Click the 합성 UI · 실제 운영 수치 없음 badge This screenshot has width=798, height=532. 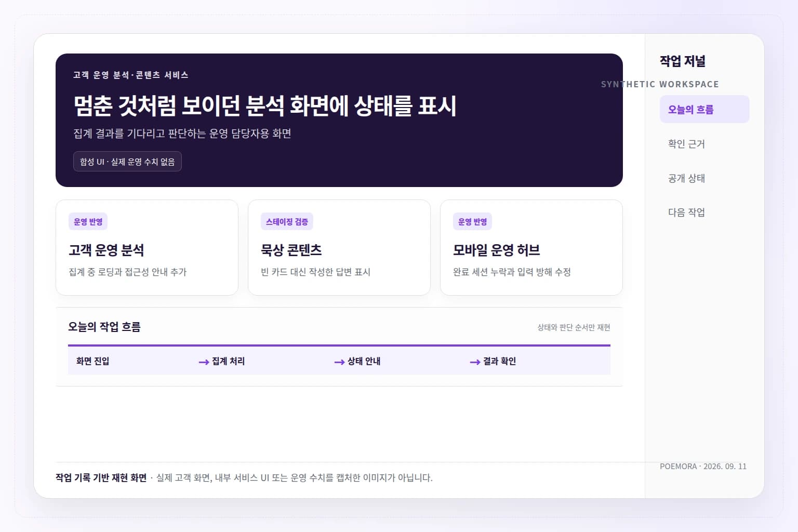click(x=127, y=162)
